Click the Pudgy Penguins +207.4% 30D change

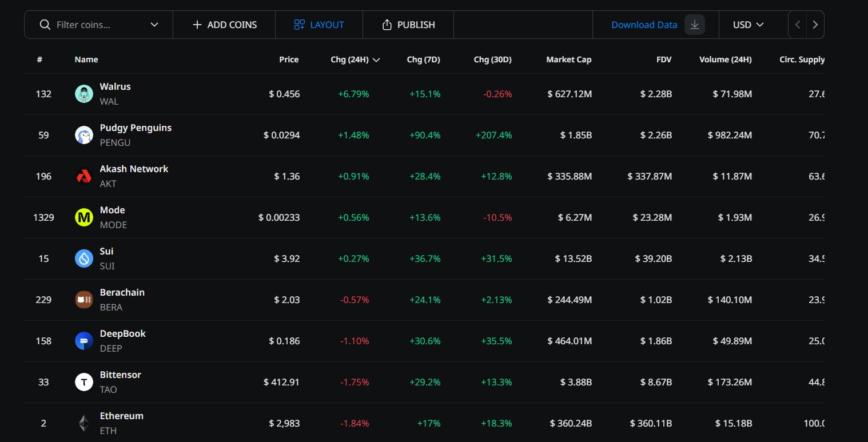493,135
